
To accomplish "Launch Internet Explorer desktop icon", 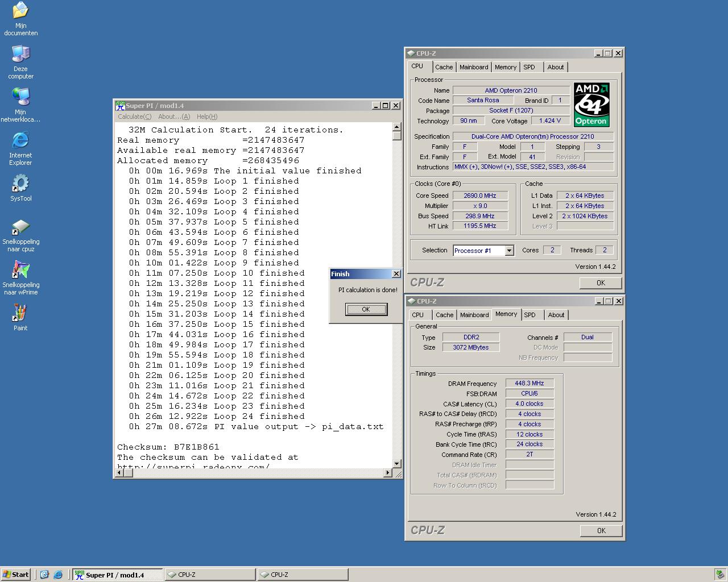I will [20, 148].
